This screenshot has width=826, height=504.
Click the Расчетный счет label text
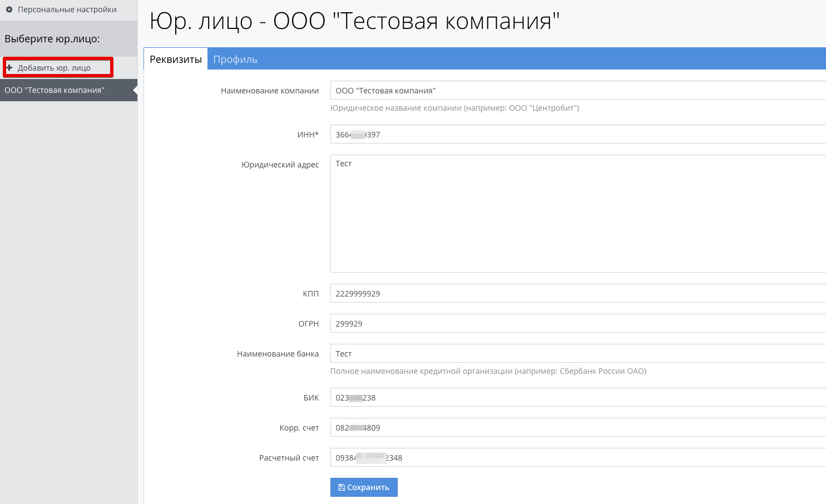[289, 458]
